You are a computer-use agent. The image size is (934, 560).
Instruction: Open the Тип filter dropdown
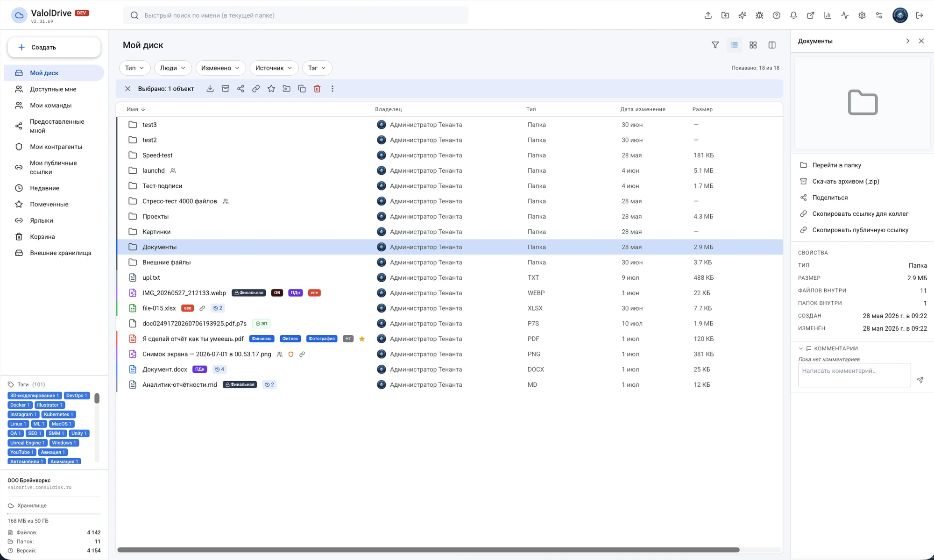pyautogui.click(x=134, y=68)
